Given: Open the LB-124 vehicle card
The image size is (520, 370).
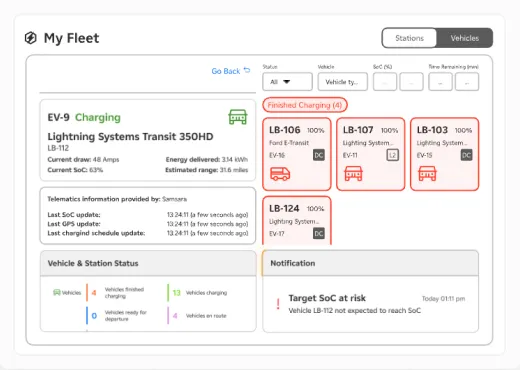Looking at the screenshot, I should click(x=297, y=221).
